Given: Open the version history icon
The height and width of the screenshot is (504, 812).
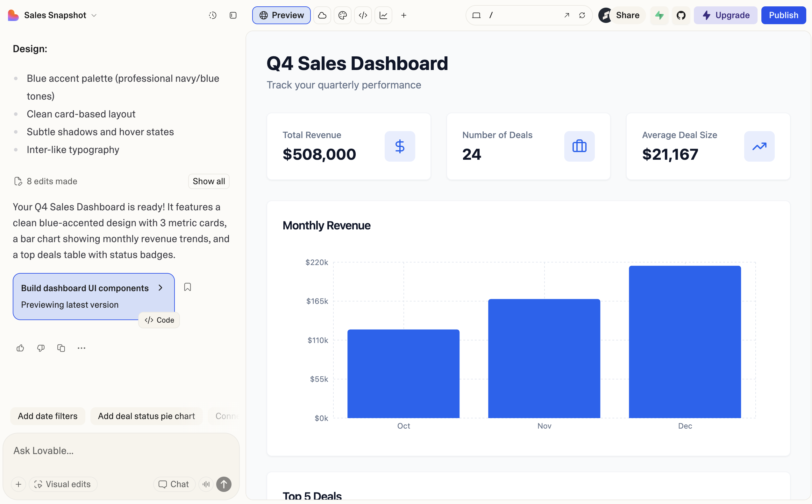Looking at the screenshot, I should pos(212,15).
